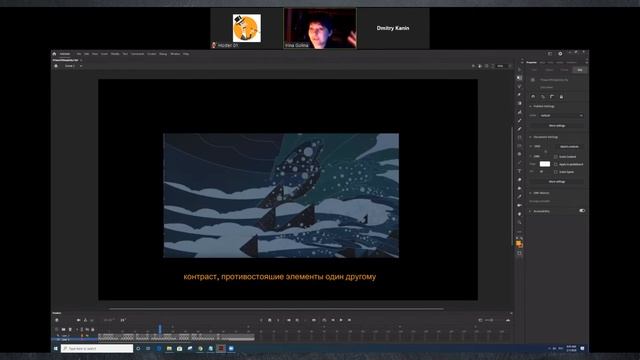Screen dimensions: 640x360
Task: Open the Commands menu
Action: tap(138, 54)
